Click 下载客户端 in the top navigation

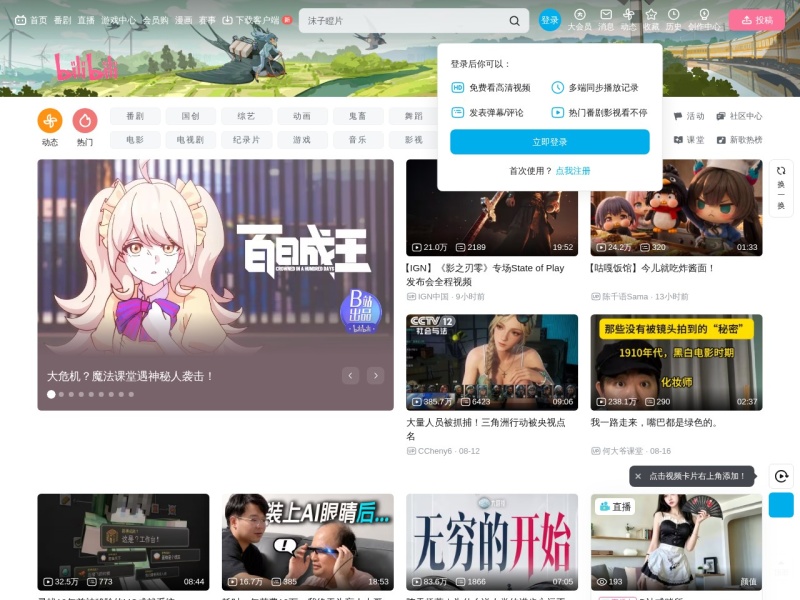(257, 20)
